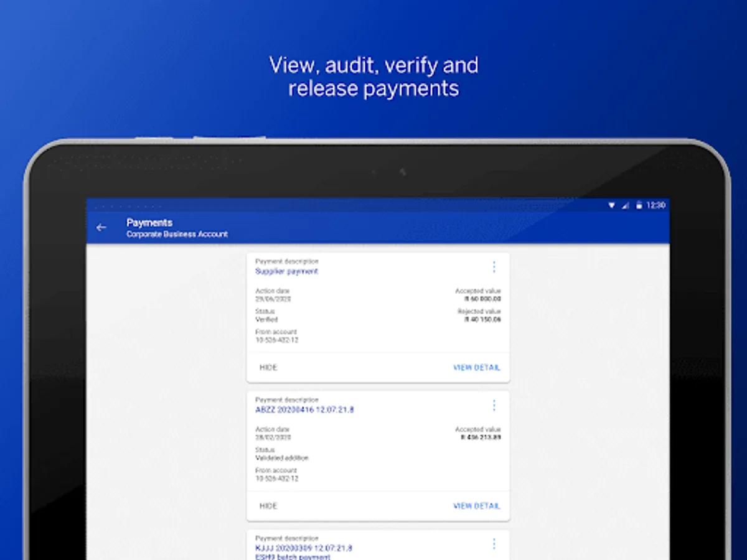This screenshot has height=560, width=747.
Task: Select KJJJ 20200309 payment description
Action: (303, 548)
